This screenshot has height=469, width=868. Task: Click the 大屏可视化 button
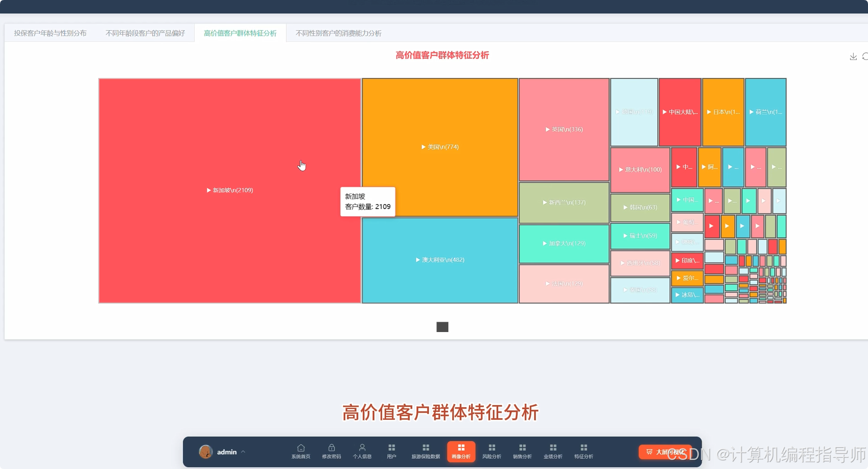point(664,452)
